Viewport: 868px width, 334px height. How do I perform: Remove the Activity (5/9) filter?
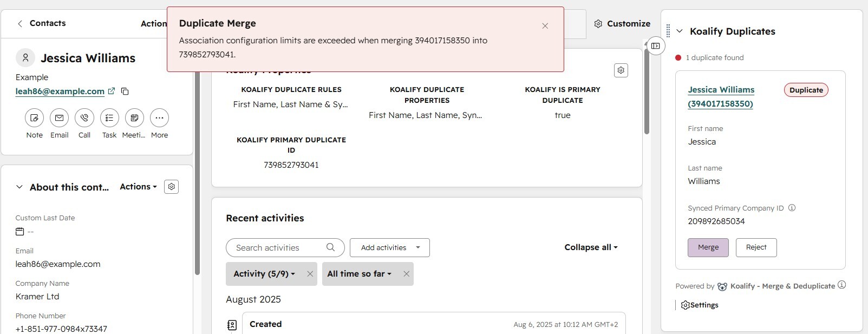(310, 274)
